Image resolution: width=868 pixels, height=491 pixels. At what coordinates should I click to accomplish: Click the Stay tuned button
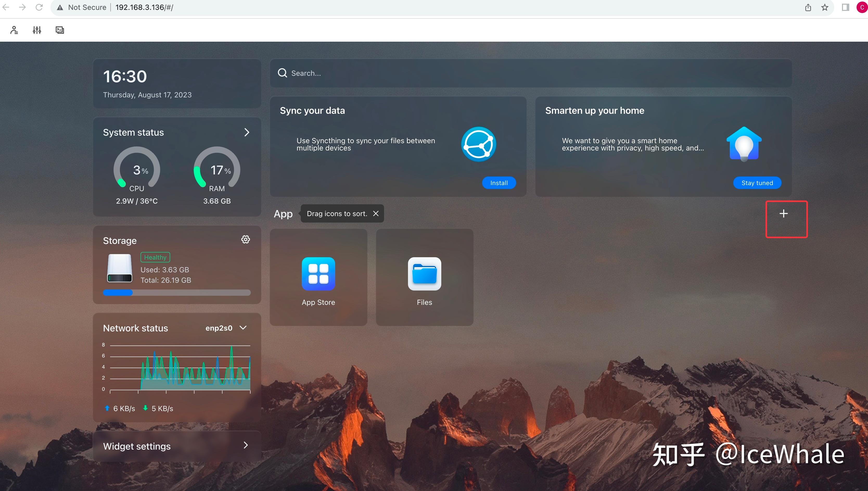[x=757, y=183]
